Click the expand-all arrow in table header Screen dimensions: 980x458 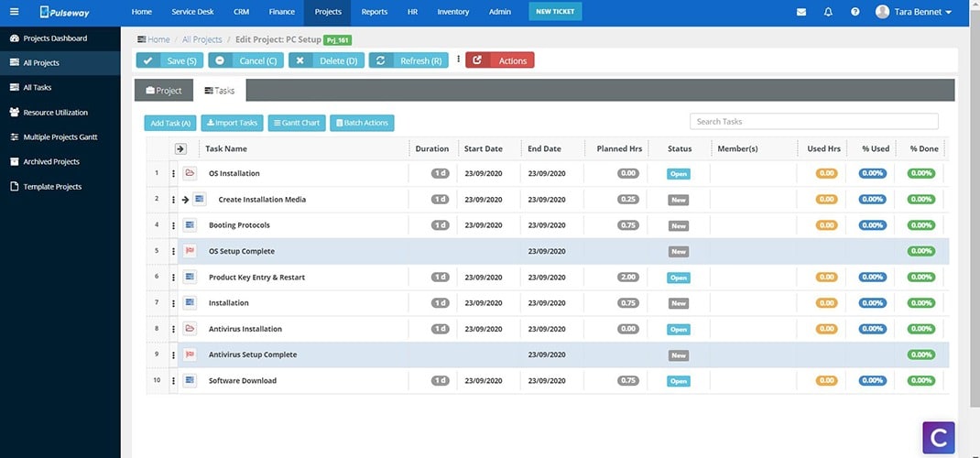(x=180, y=148)
